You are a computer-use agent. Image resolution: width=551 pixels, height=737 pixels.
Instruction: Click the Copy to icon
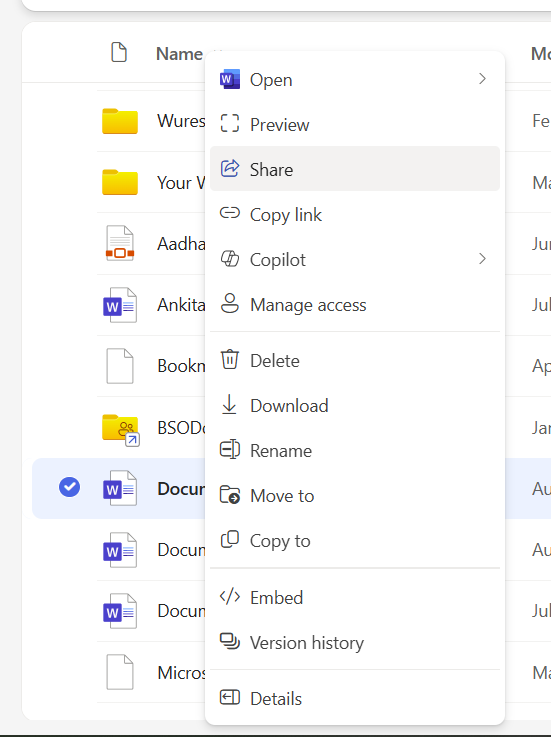[230, 540]
